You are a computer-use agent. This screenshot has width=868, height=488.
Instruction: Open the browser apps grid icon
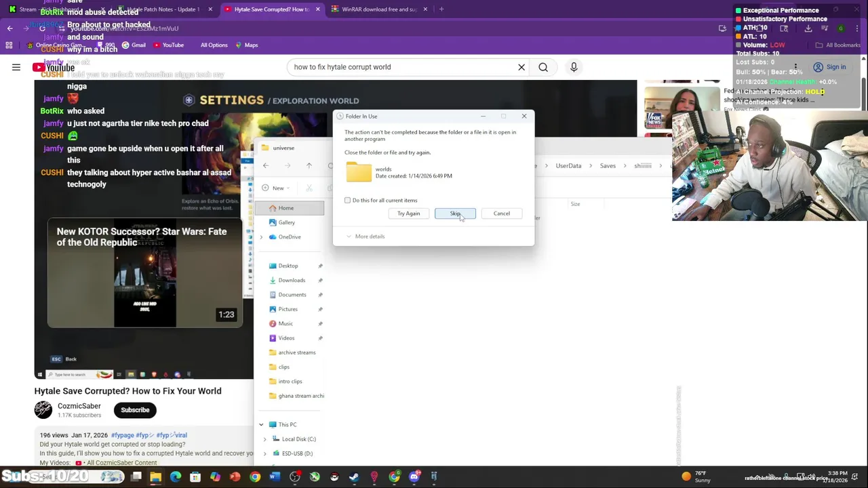click(x=9, y=45)
